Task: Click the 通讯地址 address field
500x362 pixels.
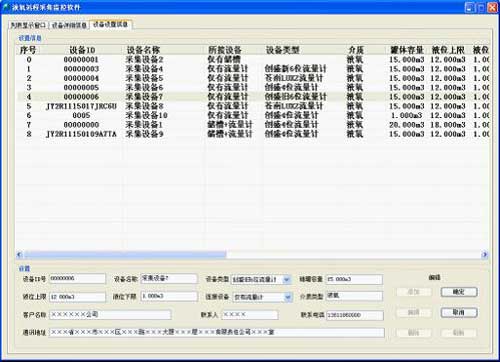Action: pos(217,332)
